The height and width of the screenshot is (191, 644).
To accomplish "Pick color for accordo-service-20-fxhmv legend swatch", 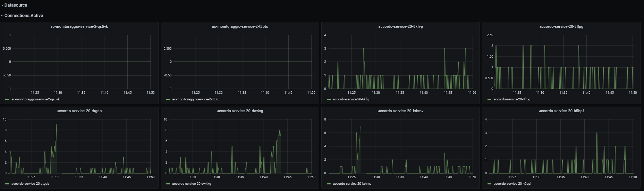I will (x=329, y=184).
